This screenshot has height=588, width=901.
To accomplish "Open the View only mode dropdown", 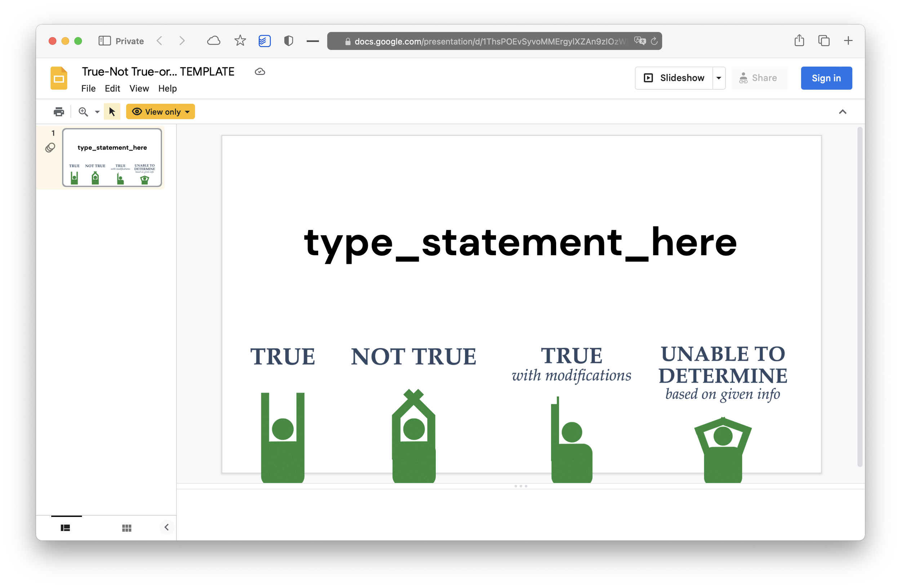I will pyautogui.click(x=160, y=112).
